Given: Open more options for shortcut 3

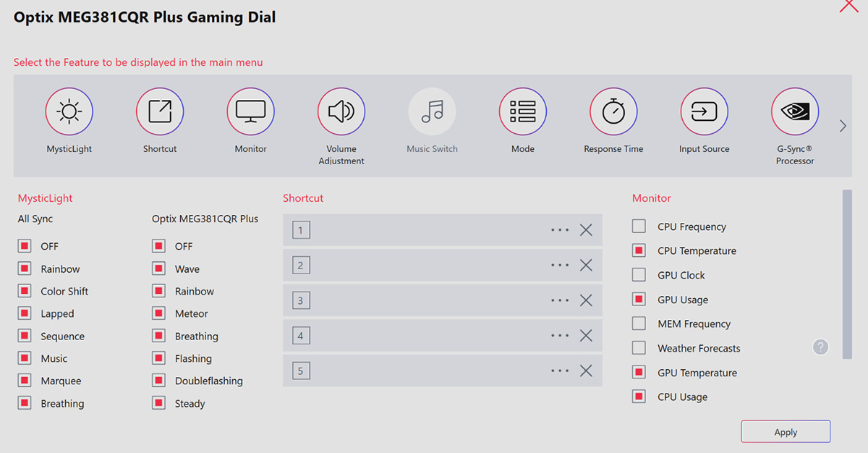Looking at the screenshot, I should pyautogui.click(x=560, y=300).
